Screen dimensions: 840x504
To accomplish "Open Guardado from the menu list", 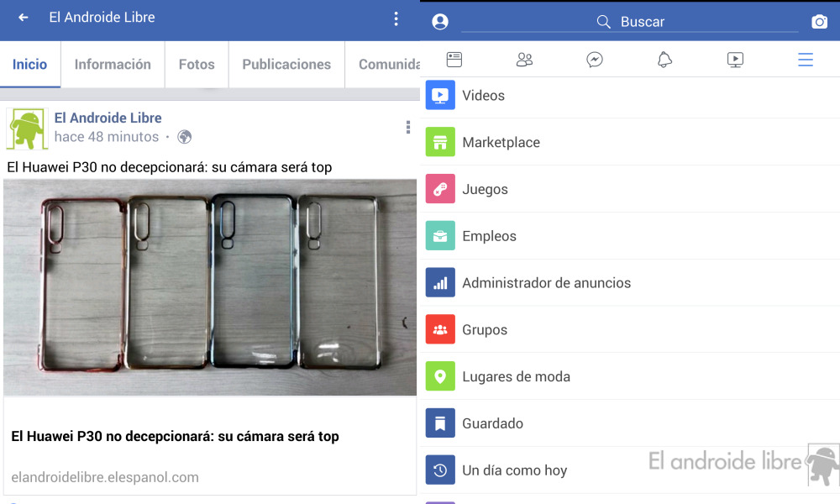I will tap(630, 423).
